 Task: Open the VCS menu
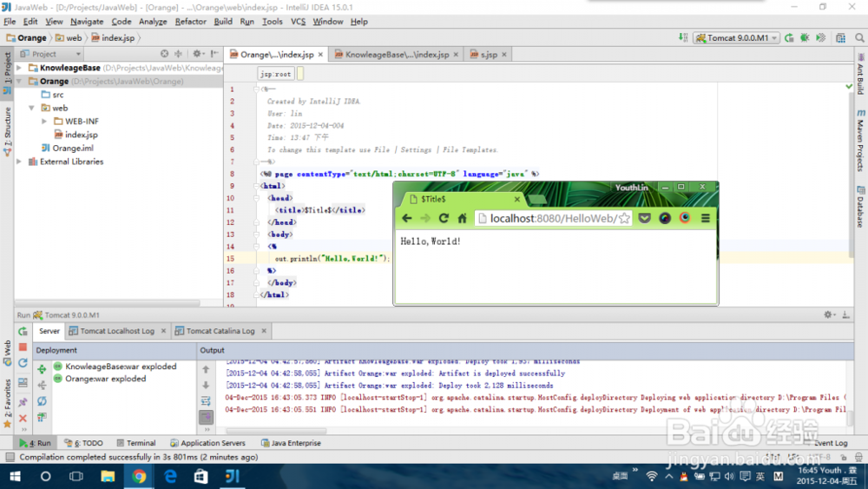pyautogui.click(x=298, y=22)
